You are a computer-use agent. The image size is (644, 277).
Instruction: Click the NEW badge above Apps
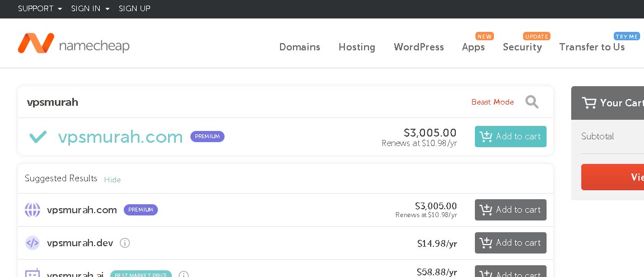pos(484,36)
